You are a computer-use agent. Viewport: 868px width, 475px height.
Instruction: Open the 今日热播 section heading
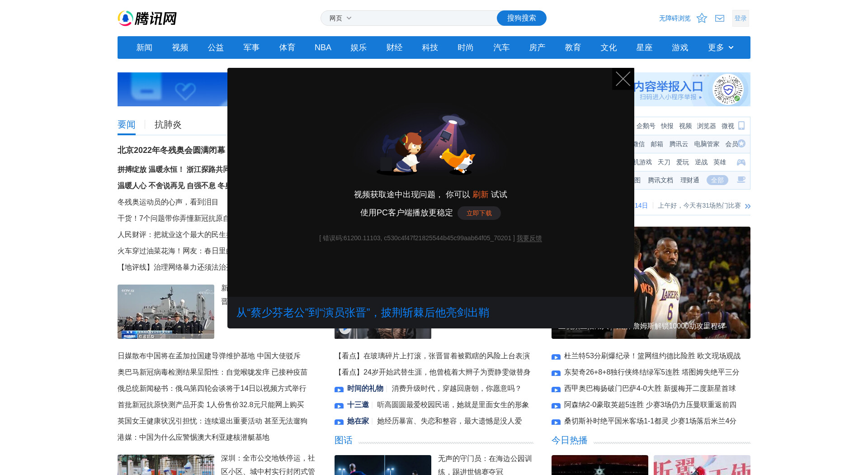tap(569, 440)
